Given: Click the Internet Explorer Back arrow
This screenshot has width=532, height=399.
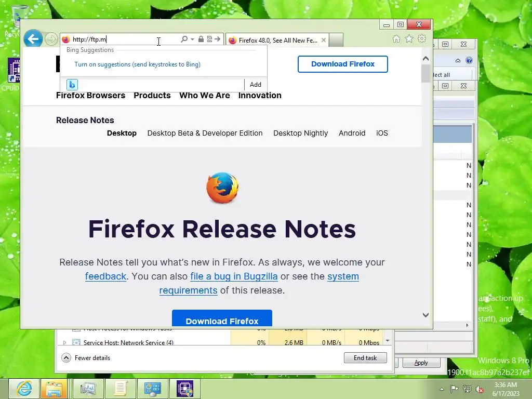Looking at the screenshot, I should point(33,39).
